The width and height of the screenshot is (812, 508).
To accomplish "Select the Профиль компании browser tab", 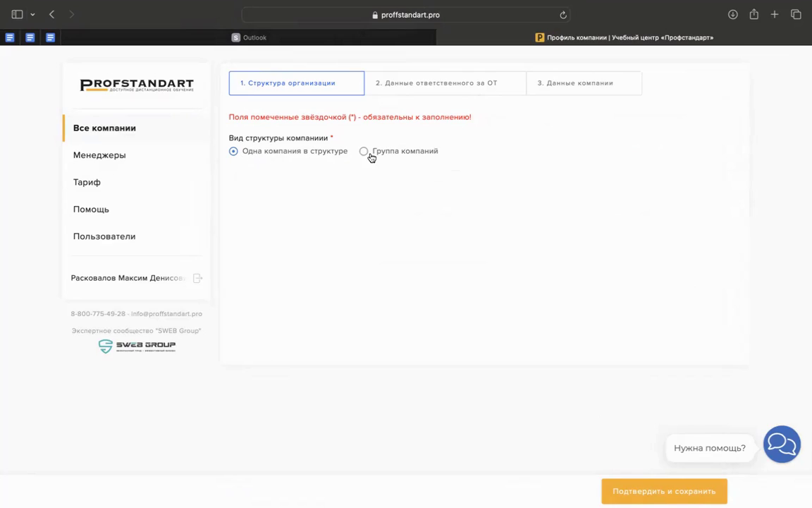I will (624, 37).
